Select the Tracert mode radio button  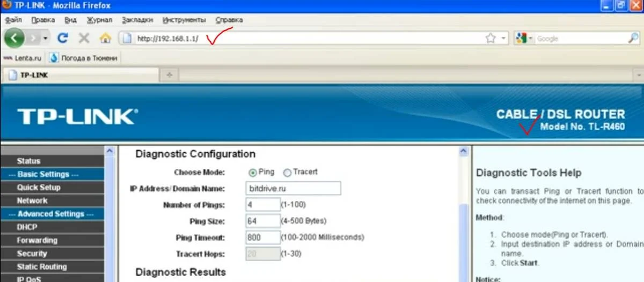pos(287,173)
